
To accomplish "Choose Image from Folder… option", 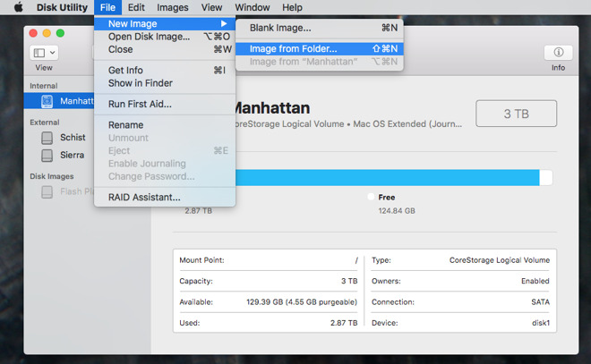I will tap(320, 48).
